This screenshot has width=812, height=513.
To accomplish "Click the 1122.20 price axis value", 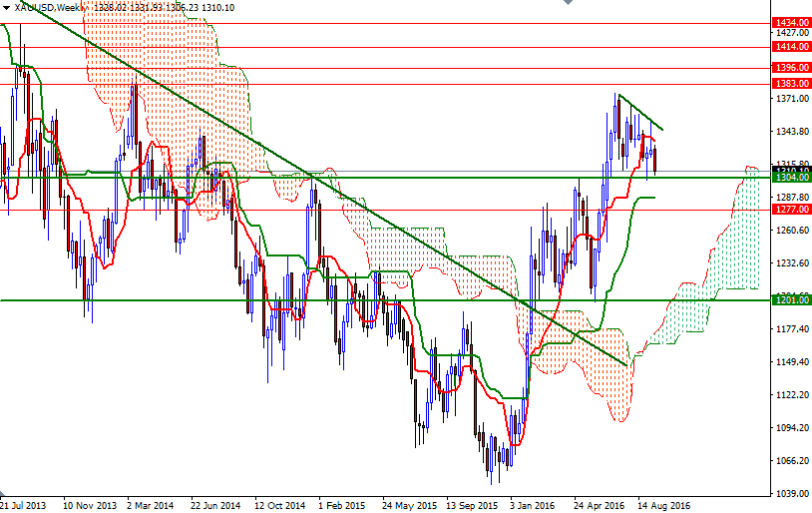I will coord(792,395).
